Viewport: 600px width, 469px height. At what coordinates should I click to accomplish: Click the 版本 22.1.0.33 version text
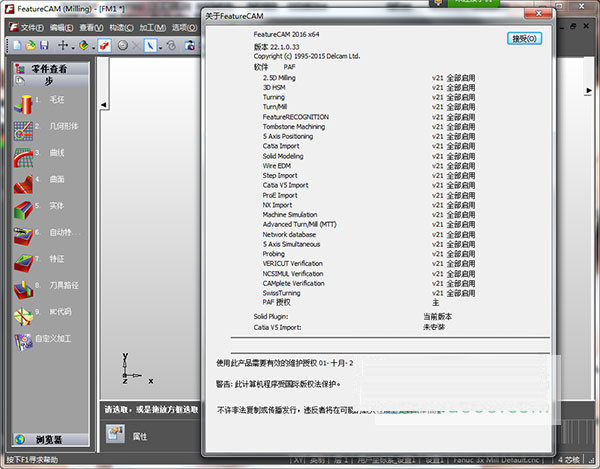277,47
